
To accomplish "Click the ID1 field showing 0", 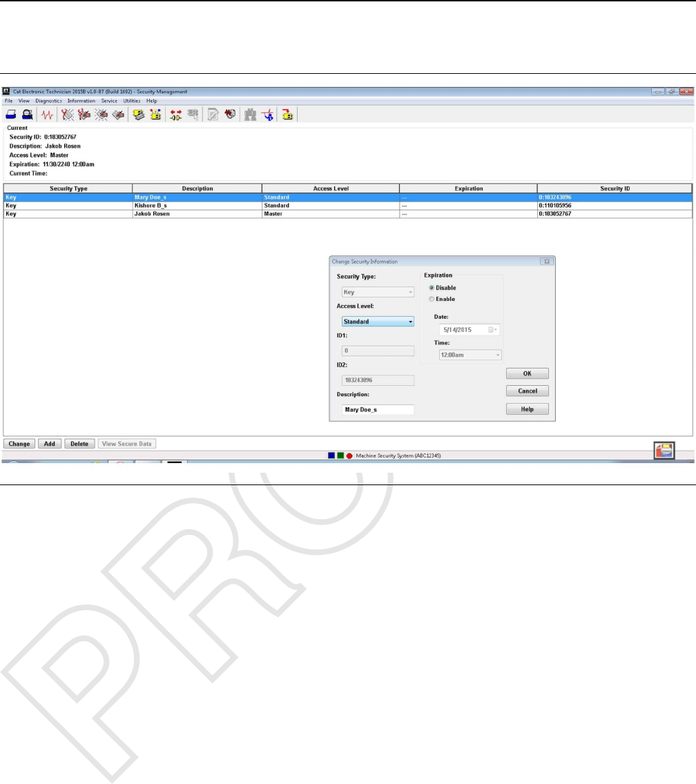I will 378,351.
